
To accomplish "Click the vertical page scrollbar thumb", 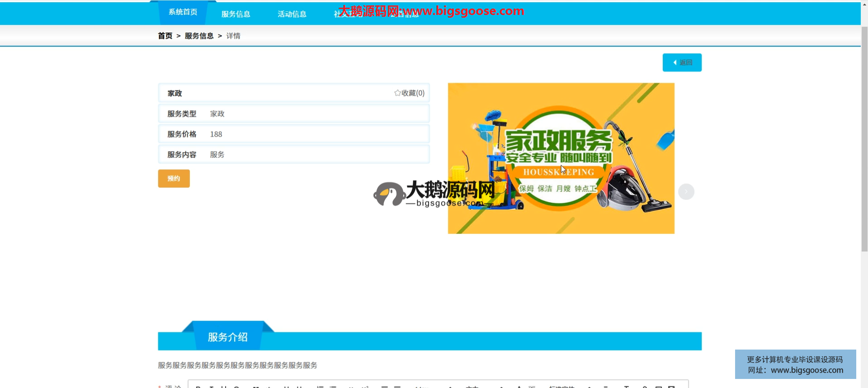I will [864, 136].
